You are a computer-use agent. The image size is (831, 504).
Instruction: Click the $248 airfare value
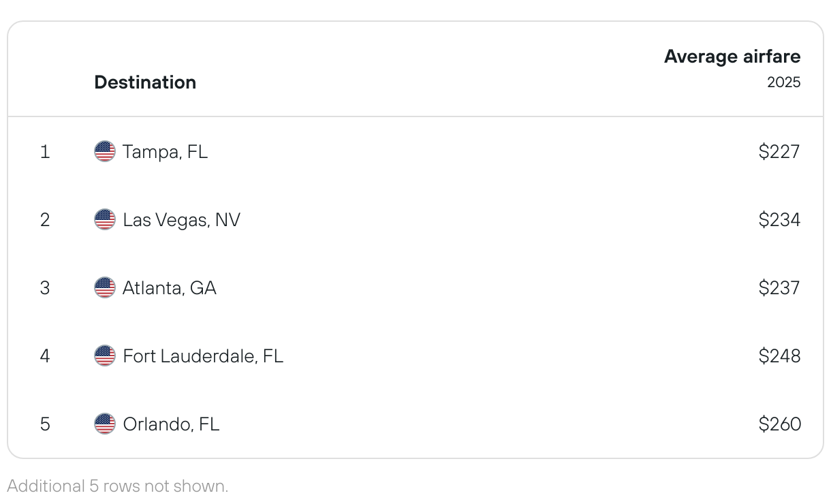pyautogui.click(x=779, y=356)
